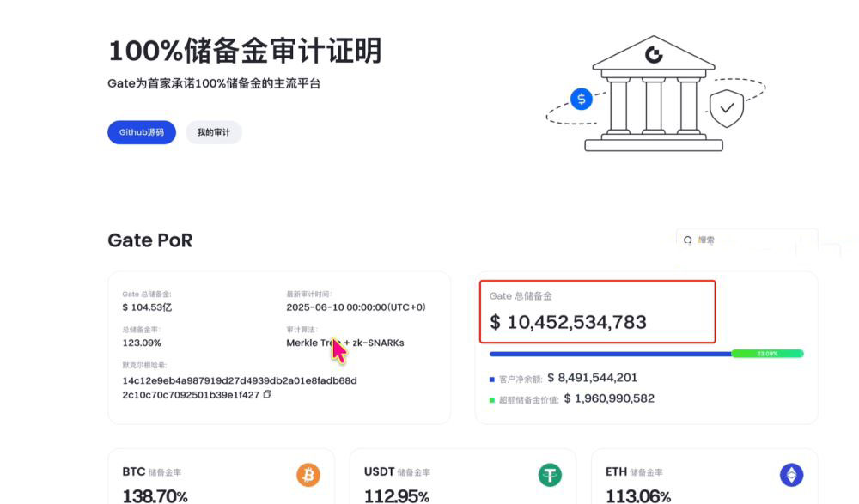Click the BTC Bitcoin coin icon
Viewport: 859px width, 504px height.
pyautogui.click(x=307, y=474)
